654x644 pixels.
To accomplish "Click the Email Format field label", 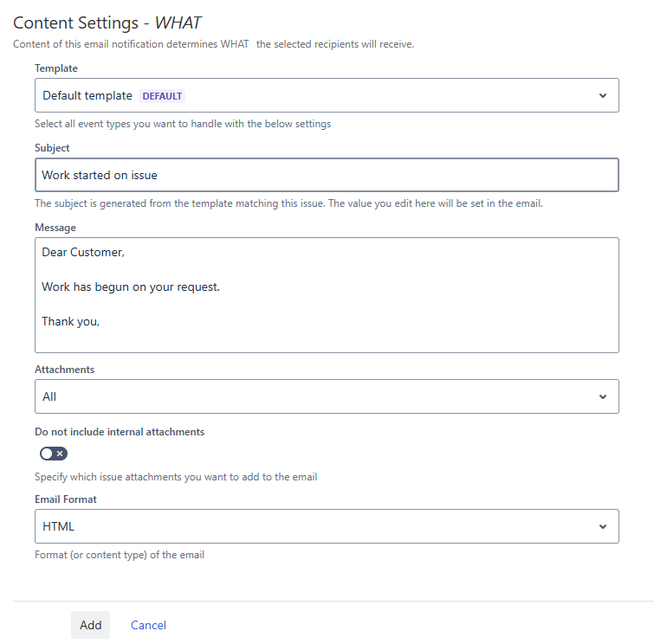I will (x=66, y=499).
